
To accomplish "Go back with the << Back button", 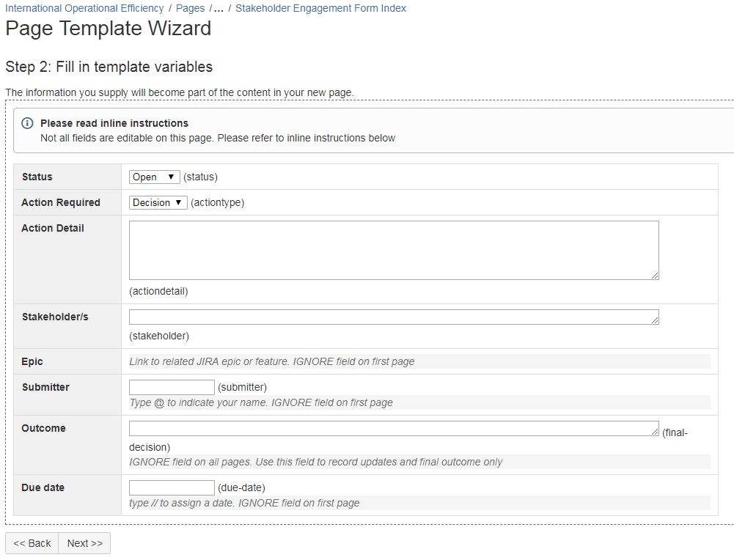I will pyautogui.click(x=32, y=543).
